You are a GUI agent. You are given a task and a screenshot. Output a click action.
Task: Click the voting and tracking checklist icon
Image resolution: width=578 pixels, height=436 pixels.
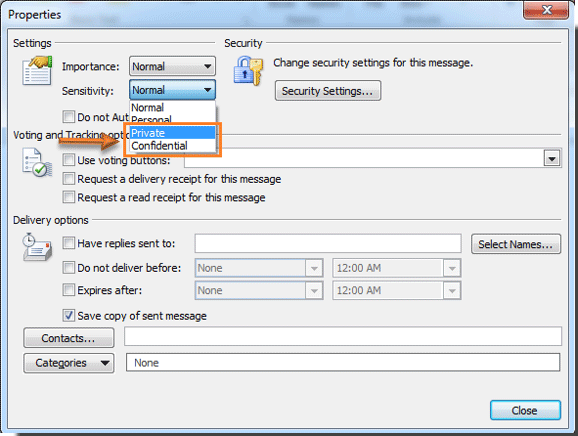click(x=37, y=163)
